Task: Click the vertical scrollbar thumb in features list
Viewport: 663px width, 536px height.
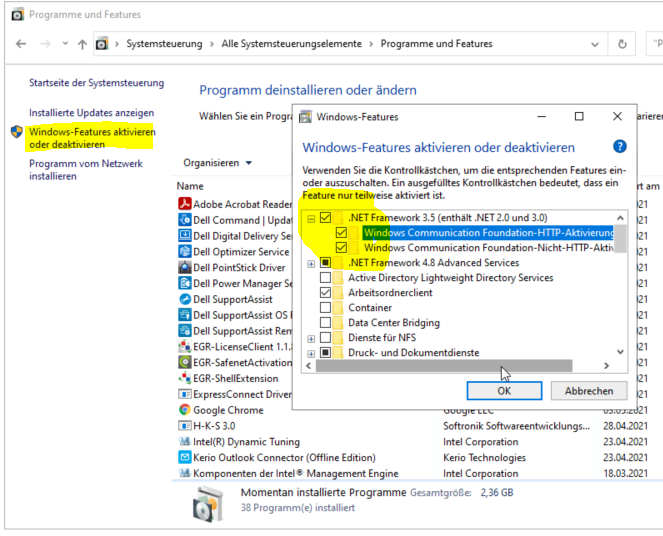Action: tap(620, 239)
